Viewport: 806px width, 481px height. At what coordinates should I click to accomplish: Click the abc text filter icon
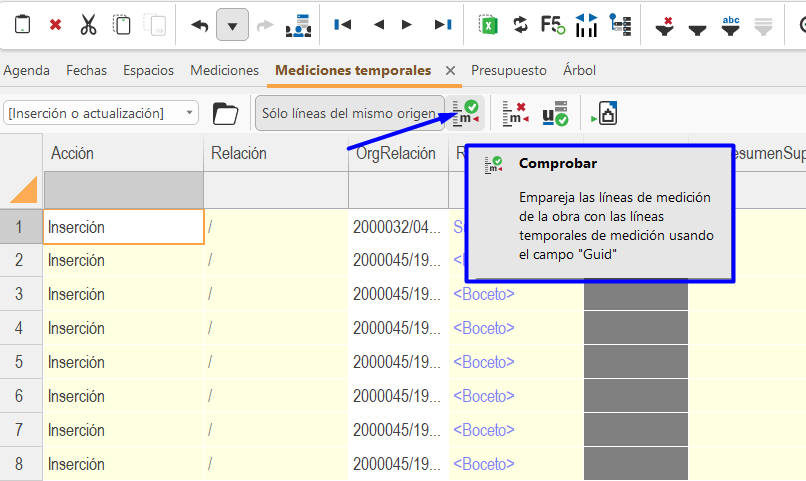click(730, 26)
